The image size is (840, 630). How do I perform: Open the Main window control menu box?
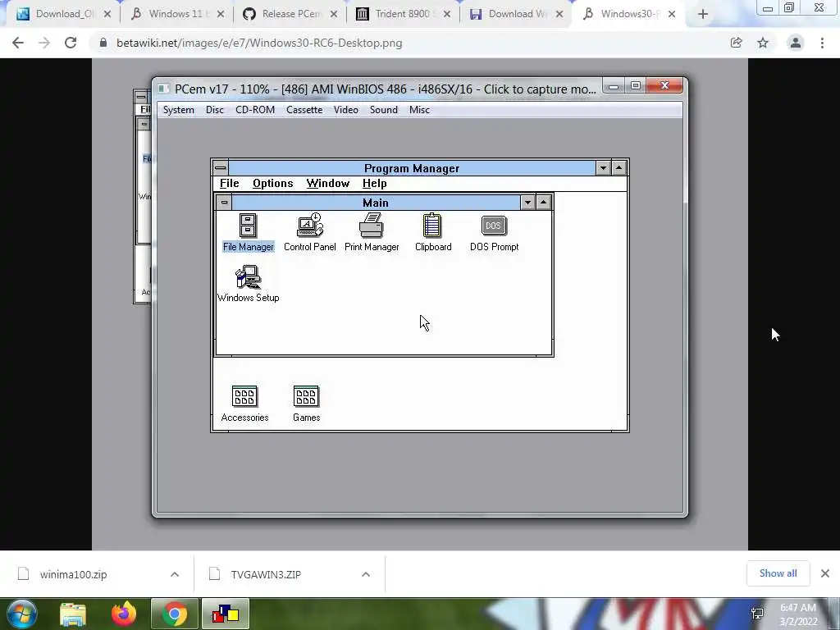coord(225,203)
